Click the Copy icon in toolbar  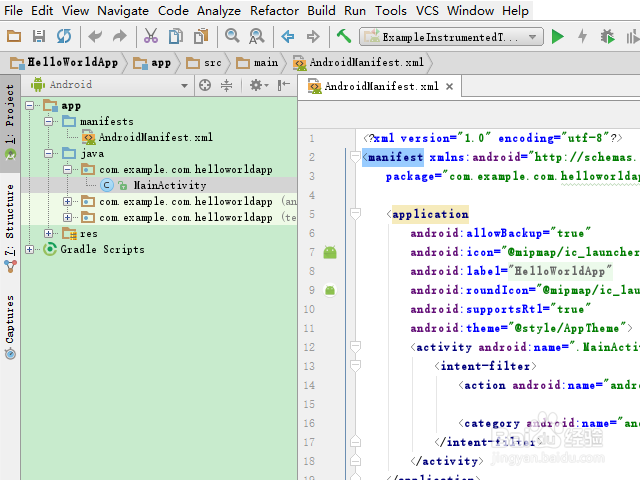[176, 37]
